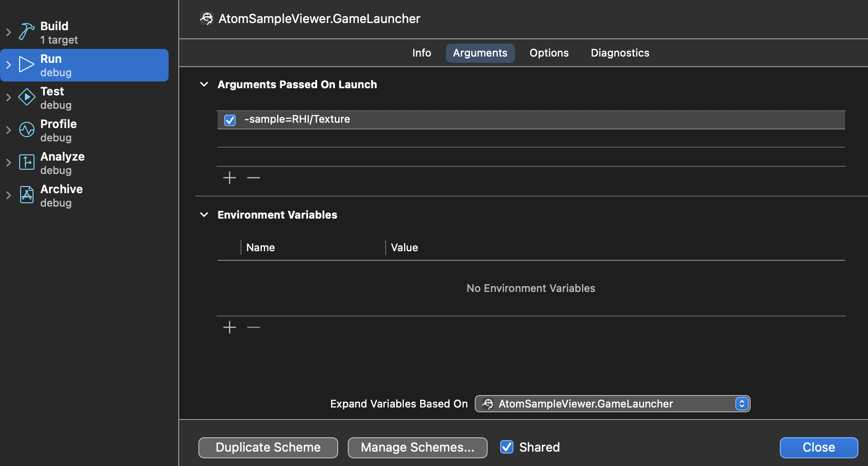Collapse the Environment Variables section
Viewport: 868px width, 466px height.
point(204,215)
